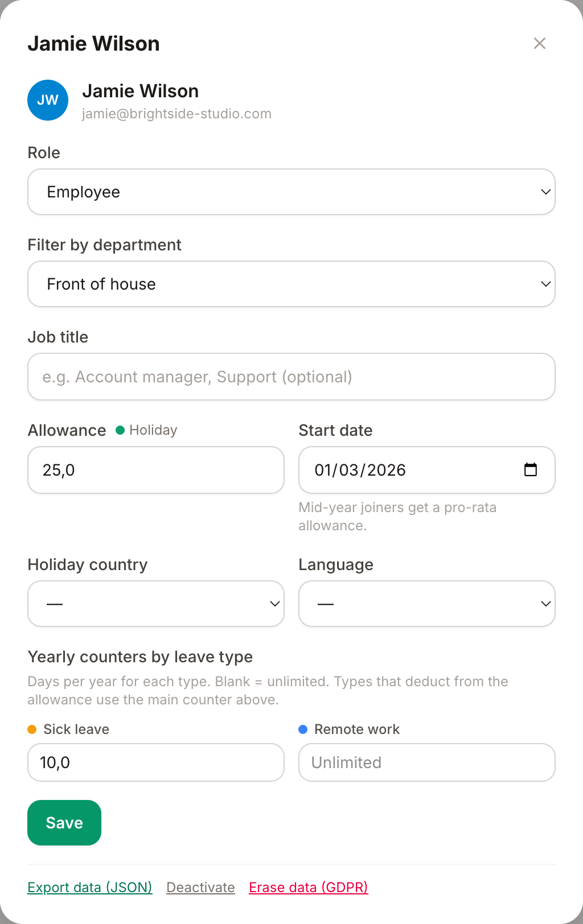The width and height of the screenshot is (583, 924).
Task: Click the green Holiday label next to Allowance
Action: (x=147, y=430)
